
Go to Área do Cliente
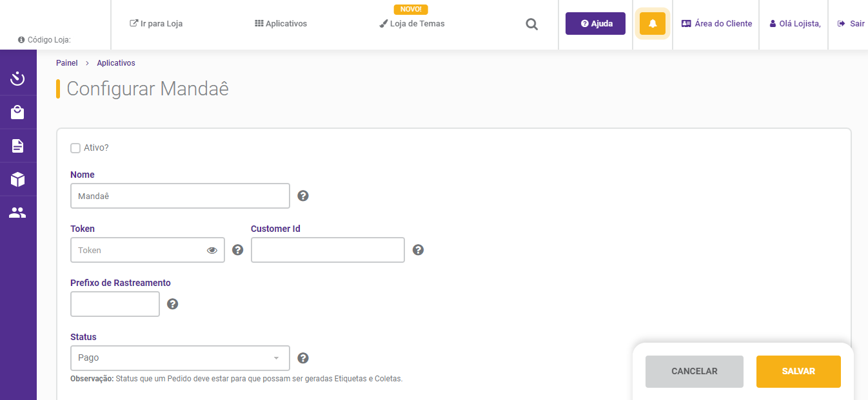tap(716, 24)
